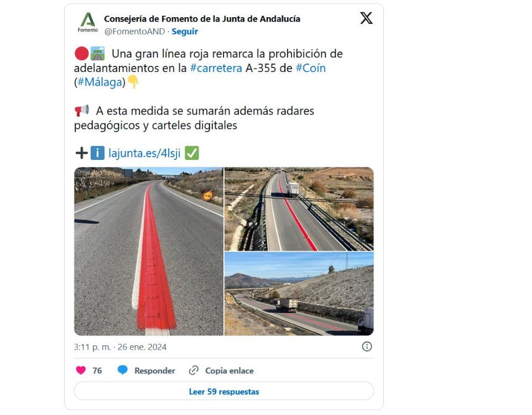This screenshot has width=532, height=415.
Task: Like the tweet with heart icon
Action: click(x=81, y=370)
